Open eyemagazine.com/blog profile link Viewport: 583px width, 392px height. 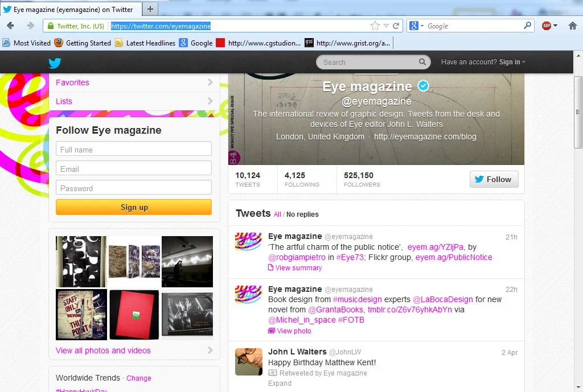coord(425,137)
